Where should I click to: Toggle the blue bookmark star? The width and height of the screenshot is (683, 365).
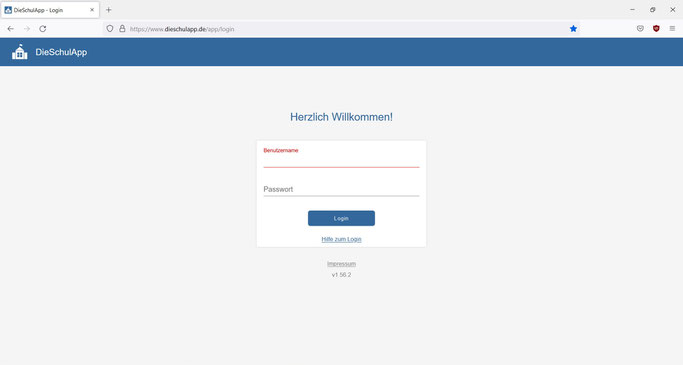click(573, 29)
